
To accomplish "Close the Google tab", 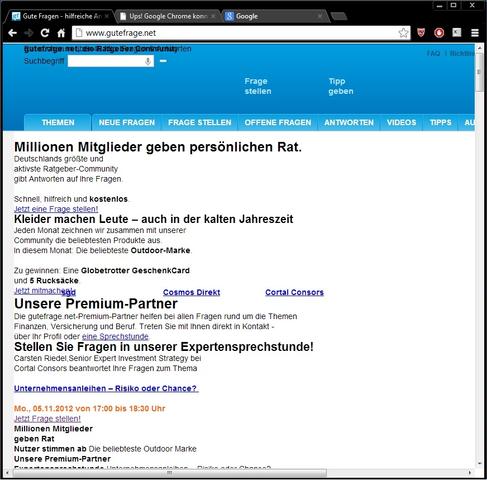I will (x=319, y=16).
